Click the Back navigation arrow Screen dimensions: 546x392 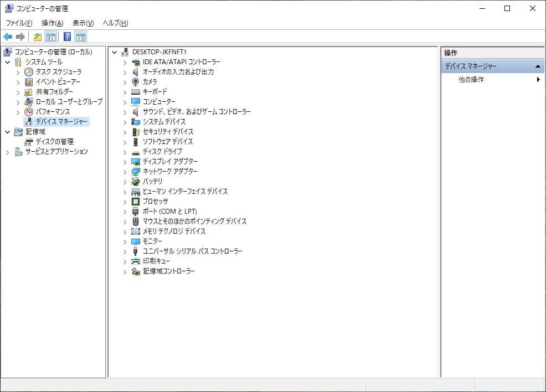point(7,37)
